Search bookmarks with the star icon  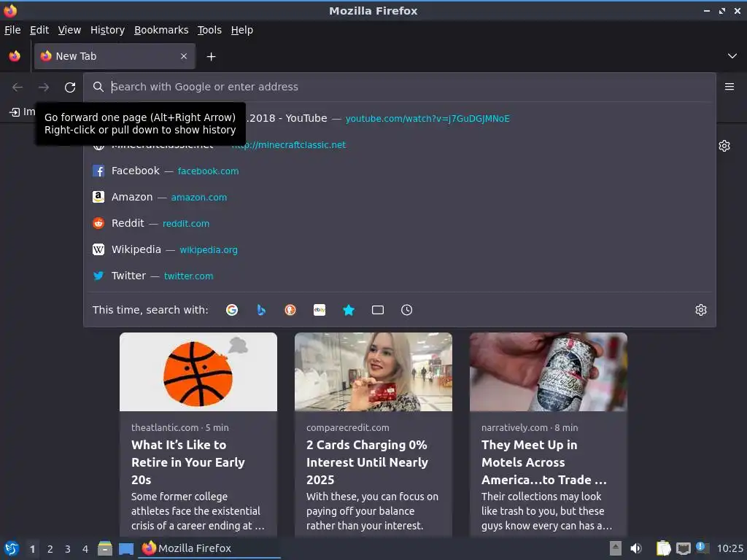coord(349,310)
